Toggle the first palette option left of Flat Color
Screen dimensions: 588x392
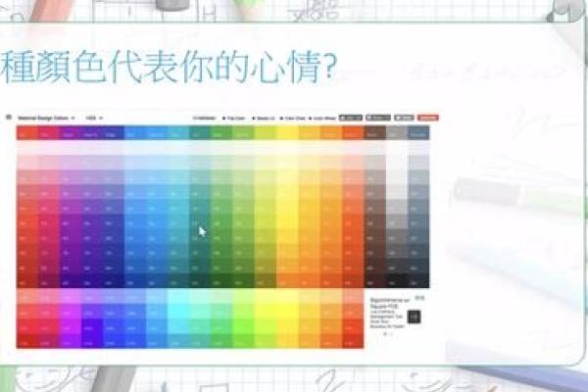pos(206,117)
